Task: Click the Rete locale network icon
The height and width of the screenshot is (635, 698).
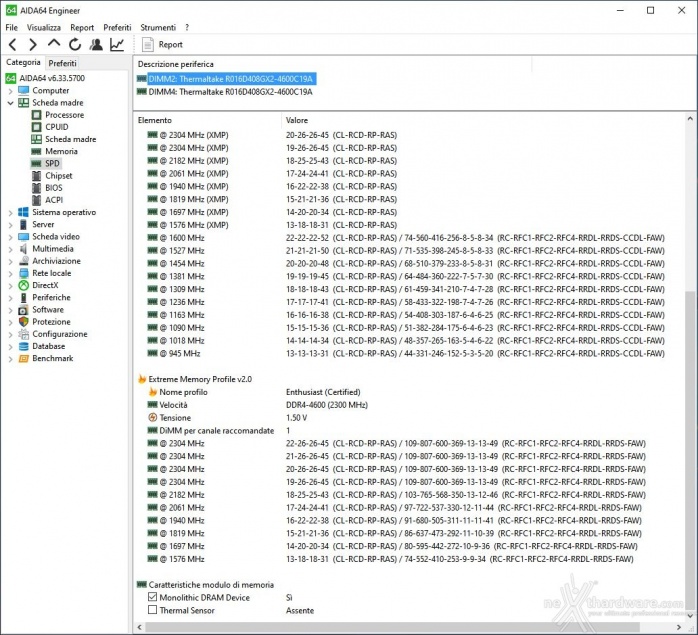Action: [24, 273]
